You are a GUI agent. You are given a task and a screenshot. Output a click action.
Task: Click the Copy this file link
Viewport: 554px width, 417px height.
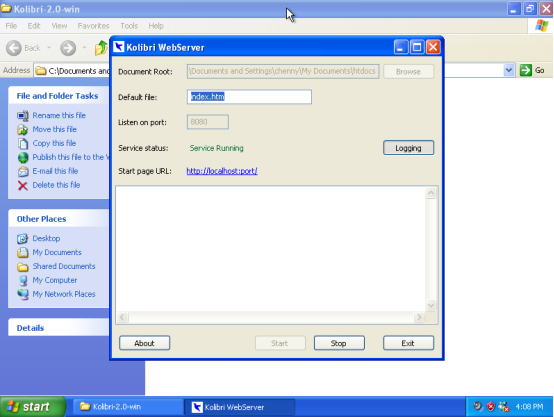click(x=54, y=143)
